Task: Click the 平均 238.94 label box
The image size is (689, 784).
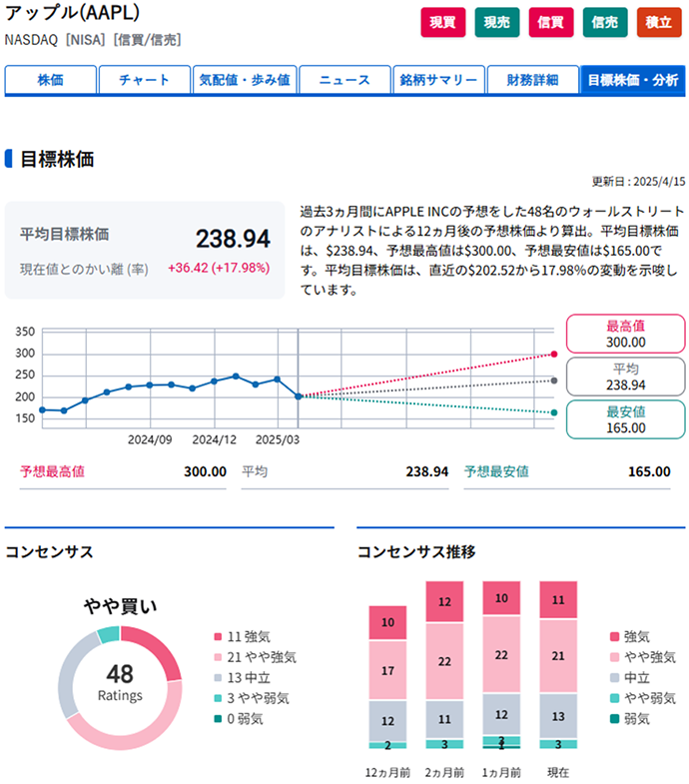Action: pyautogui.click(x=625, y=377)
